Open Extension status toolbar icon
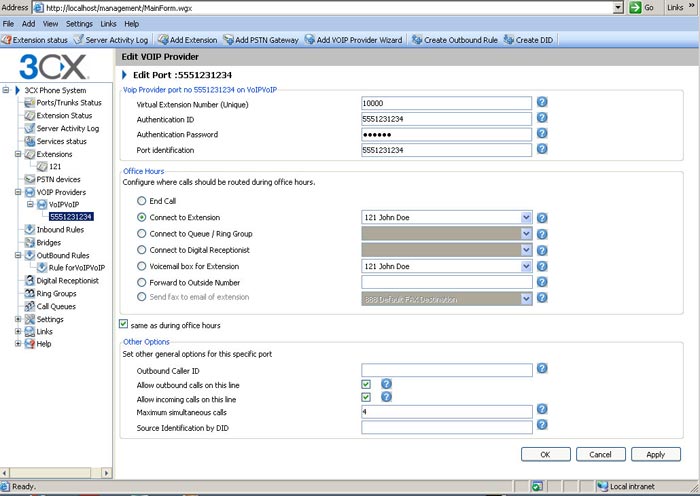Image resolution: width=700 pixels, height=496 pixels. [x=34, y=40]
